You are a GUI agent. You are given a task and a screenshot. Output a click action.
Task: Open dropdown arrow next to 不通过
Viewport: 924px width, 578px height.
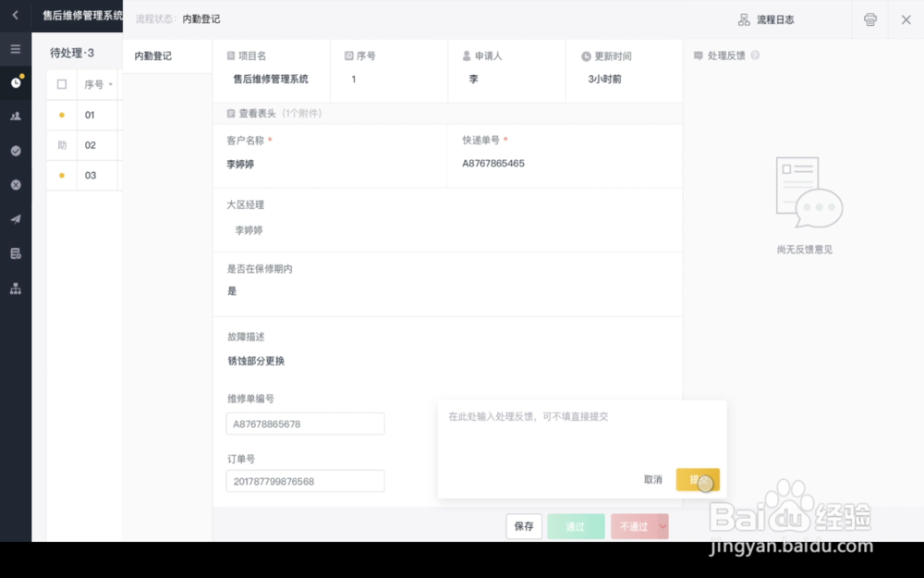tap(663, 526)
